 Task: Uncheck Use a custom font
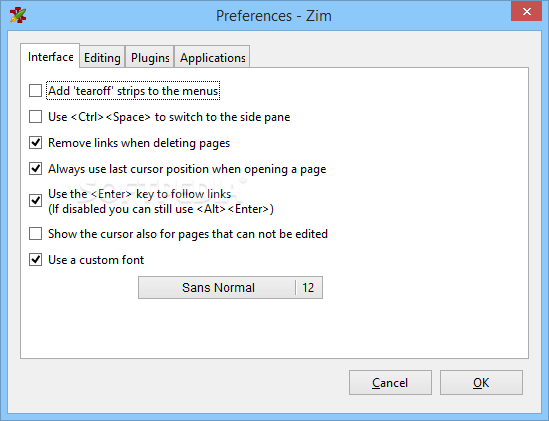(x=35, y=260)
